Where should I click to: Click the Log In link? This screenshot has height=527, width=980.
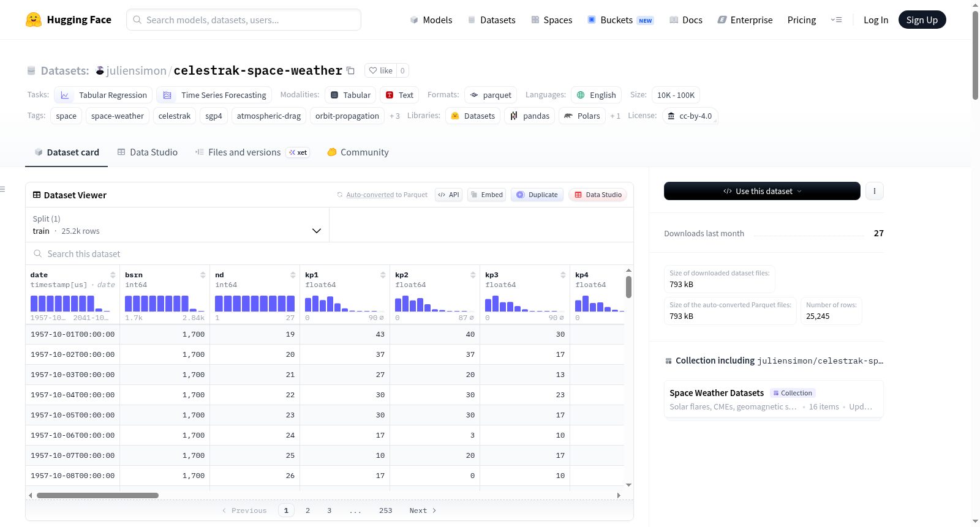click(x=875, y=20)
